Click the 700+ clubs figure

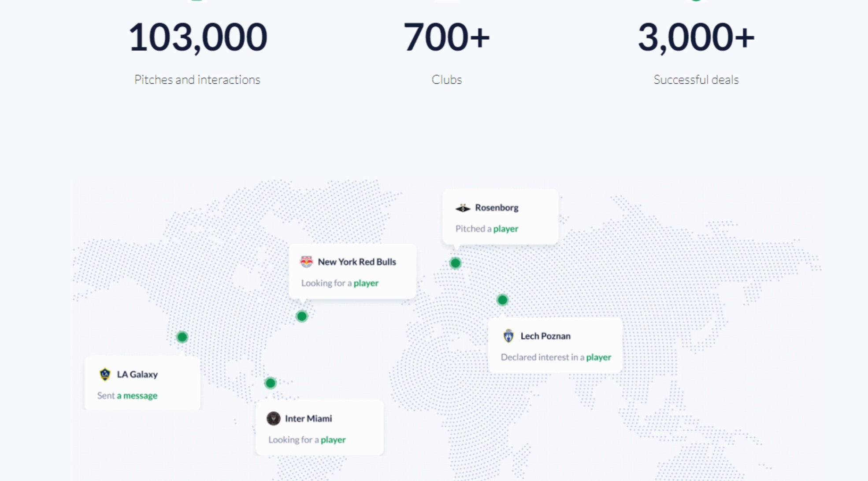coord(446,37)
